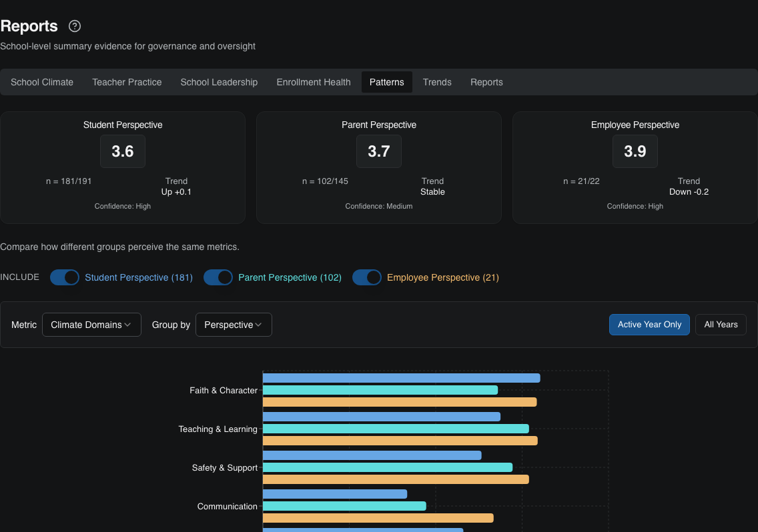The height and width of the screenshot is (532, 758).
Task: Click the teal Safety & Support bar
Action: pos(388,467)
